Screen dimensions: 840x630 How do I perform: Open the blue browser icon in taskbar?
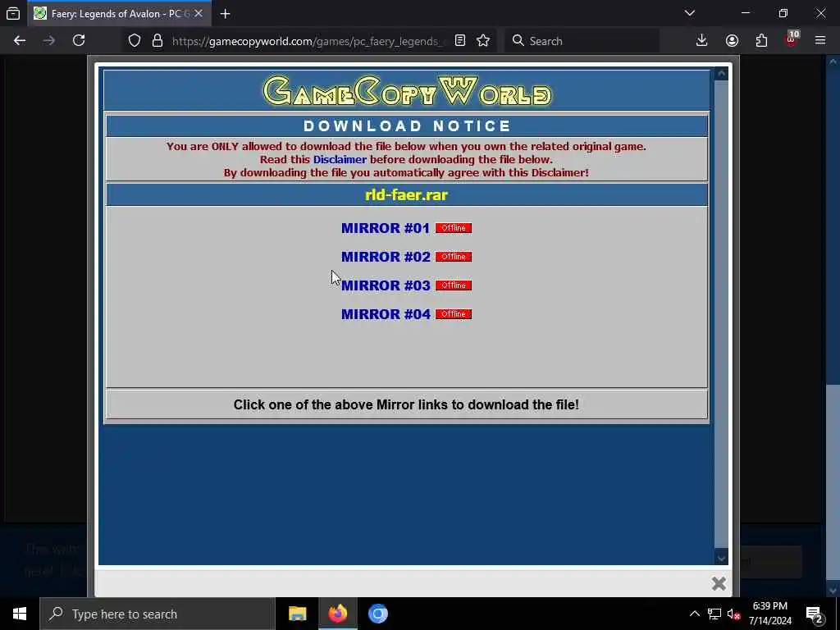point(377,614)
